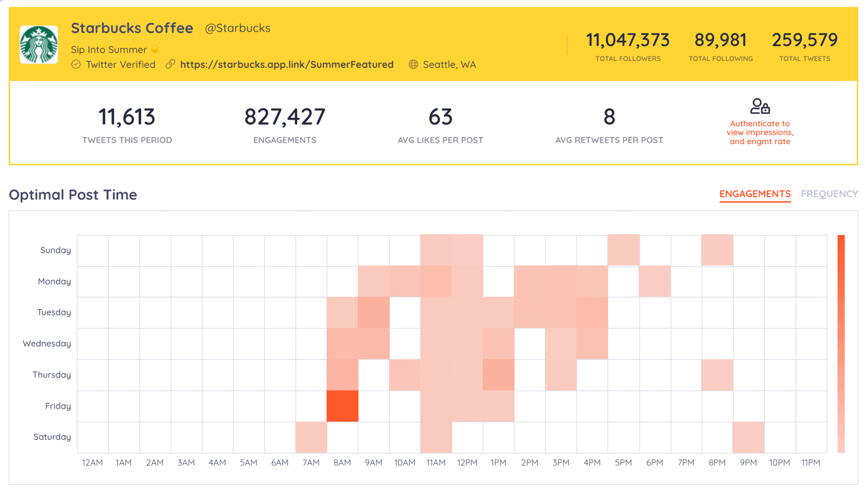Click the Friday row label
This screenshot has height=491, width=868.
58,406
